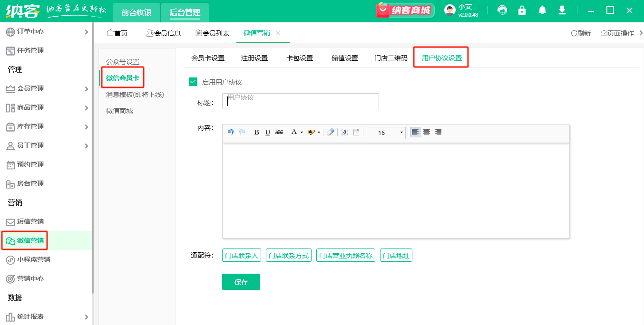Open the notifications bell icon
Image resolution: width=644 pixels, height=325 pixels.
tap(542, 10)
